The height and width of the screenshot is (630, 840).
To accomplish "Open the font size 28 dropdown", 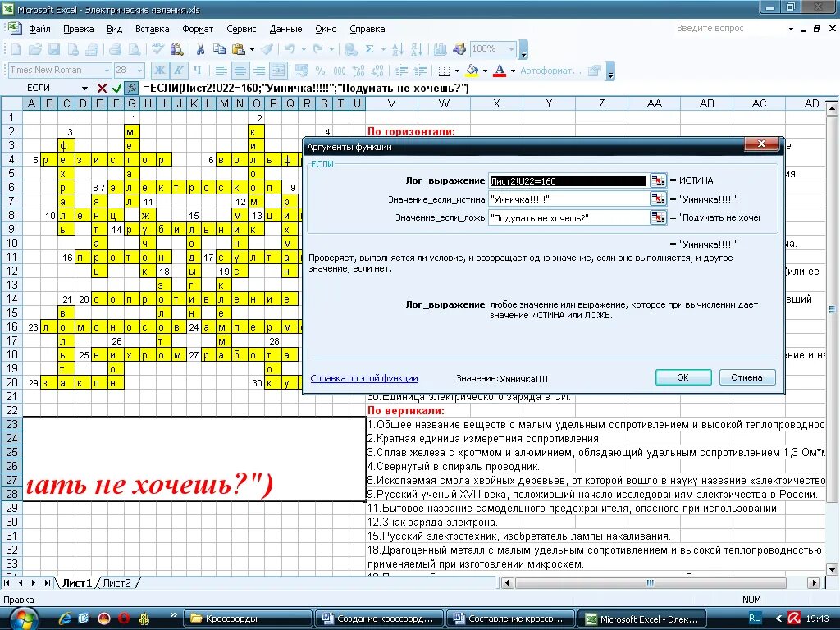I will (139, 71).
